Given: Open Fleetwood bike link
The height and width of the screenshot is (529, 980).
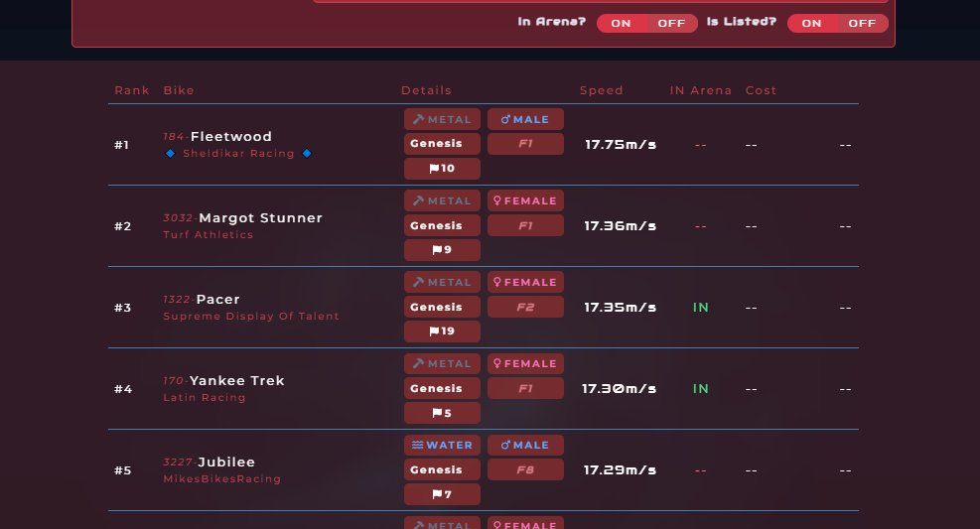Looking at the screenshot, I should tap(230, 136).
